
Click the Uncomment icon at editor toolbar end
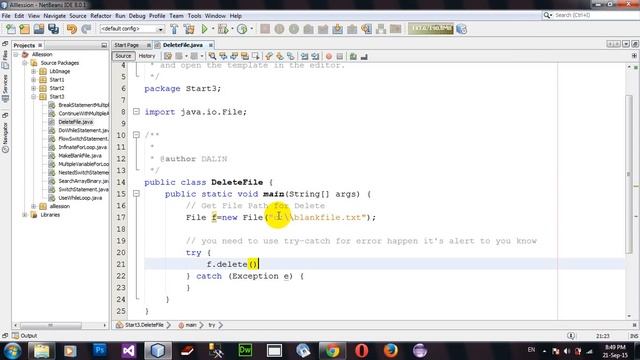coord(364,56)
